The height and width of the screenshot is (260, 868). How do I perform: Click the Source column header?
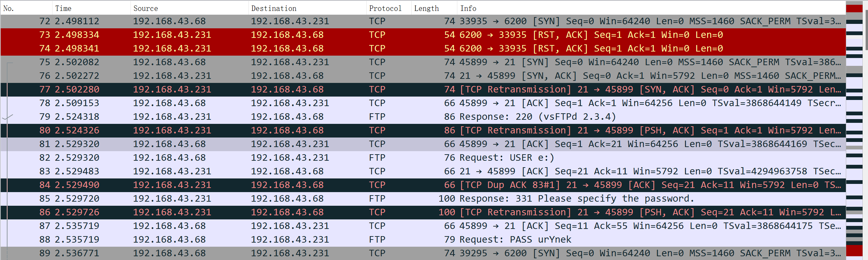click(189, 8)
